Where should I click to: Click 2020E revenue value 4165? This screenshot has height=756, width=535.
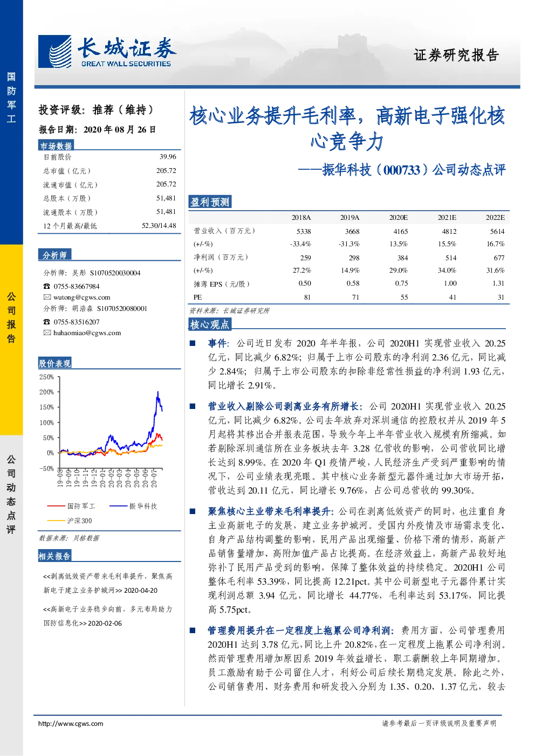point(401,231)
